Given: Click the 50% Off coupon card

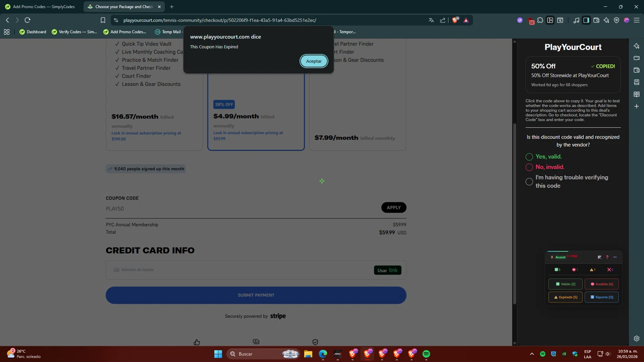Looking at the screenshot, I should click(x=573, y=75).
